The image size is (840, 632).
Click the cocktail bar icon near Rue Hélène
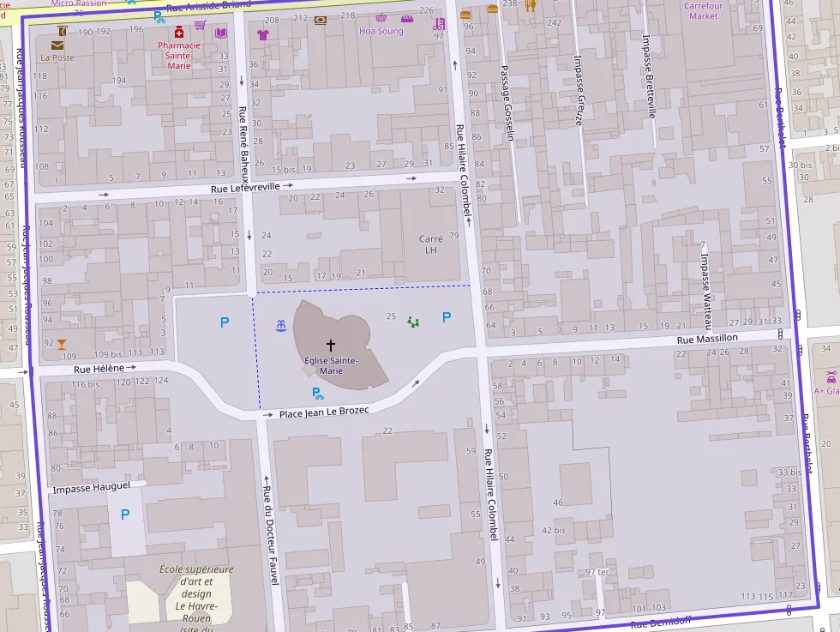[61, 344]
